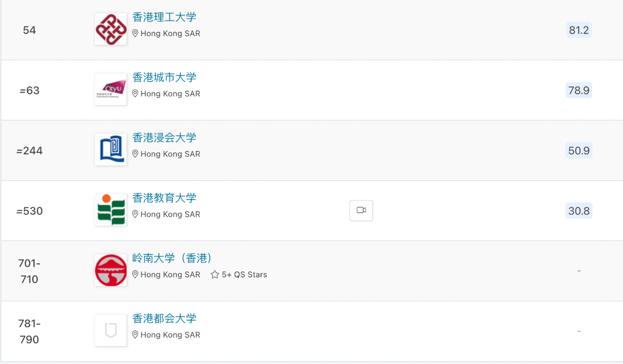
Task: Click the 5+ QS Stars star icon
Action: point(215,274)
